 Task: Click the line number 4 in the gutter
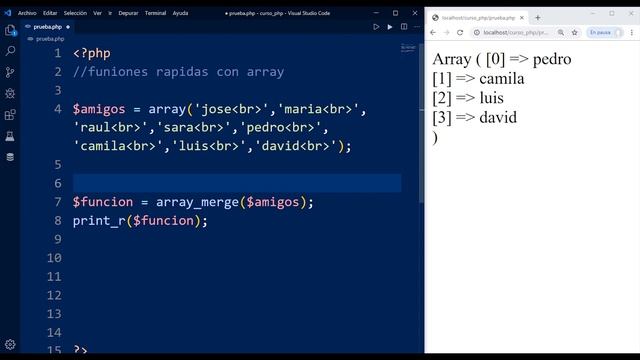coord(58,109)
